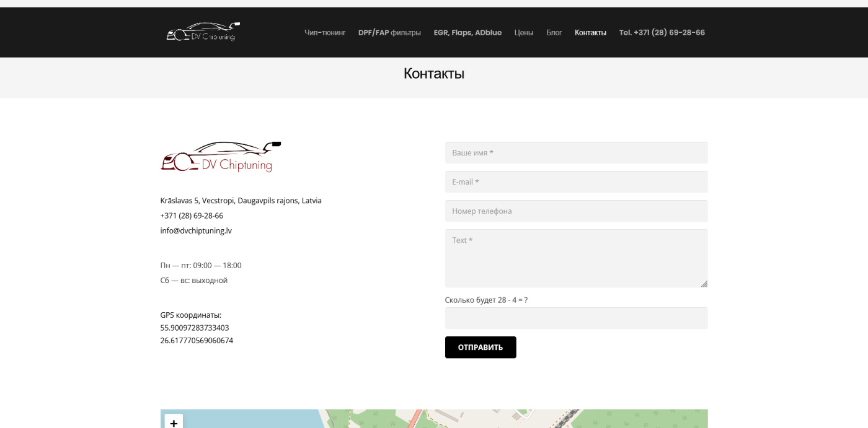
Task: Call via Tel. +371 (28) 69-28-66 header link
Action: pyautogui.click(x=662, y=33)
